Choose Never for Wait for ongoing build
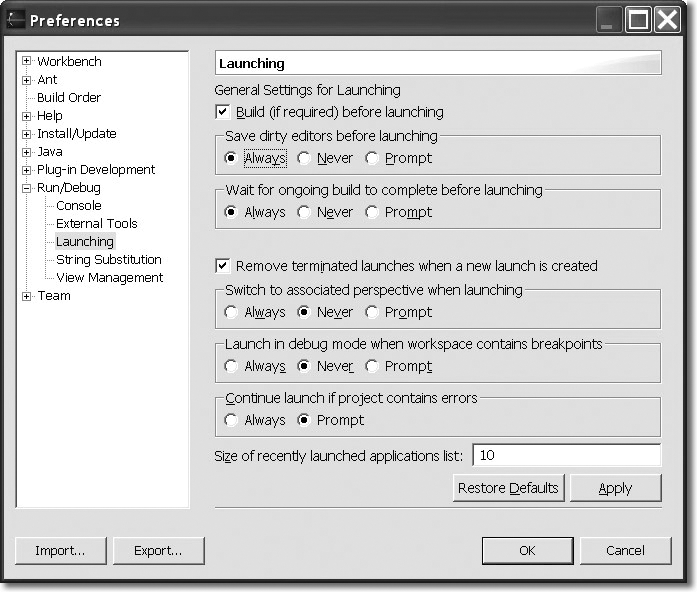This screenshot has width=698, height=593. click(304, 212)
